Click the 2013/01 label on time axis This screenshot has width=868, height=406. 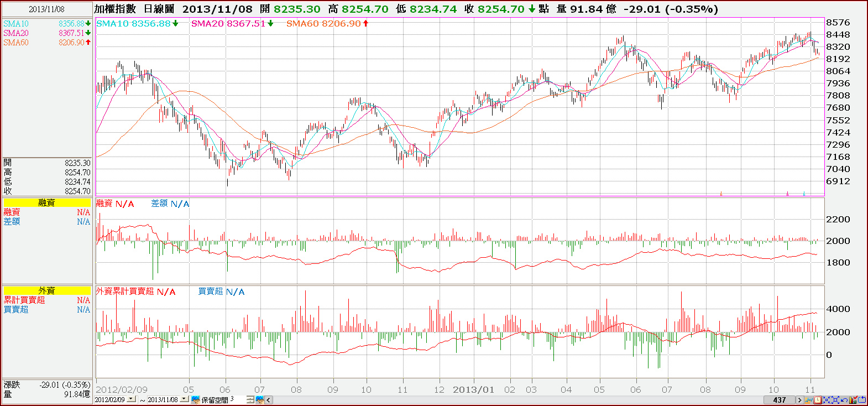pos(473,389)
